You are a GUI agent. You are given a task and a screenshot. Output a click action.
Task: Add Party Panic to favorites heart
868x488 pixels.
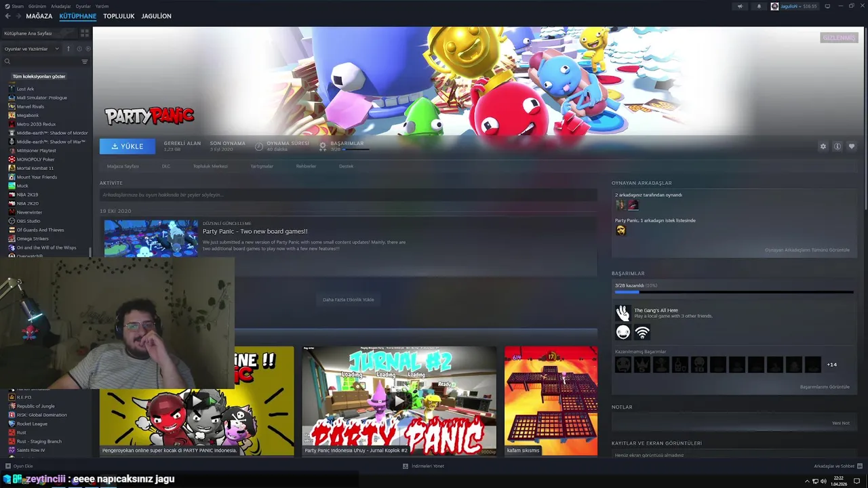click(852, 146)
